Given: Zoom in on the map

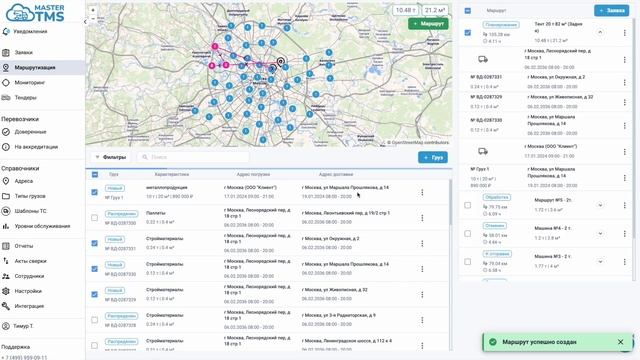Looking at the screenshot, I should pos(93,10).
